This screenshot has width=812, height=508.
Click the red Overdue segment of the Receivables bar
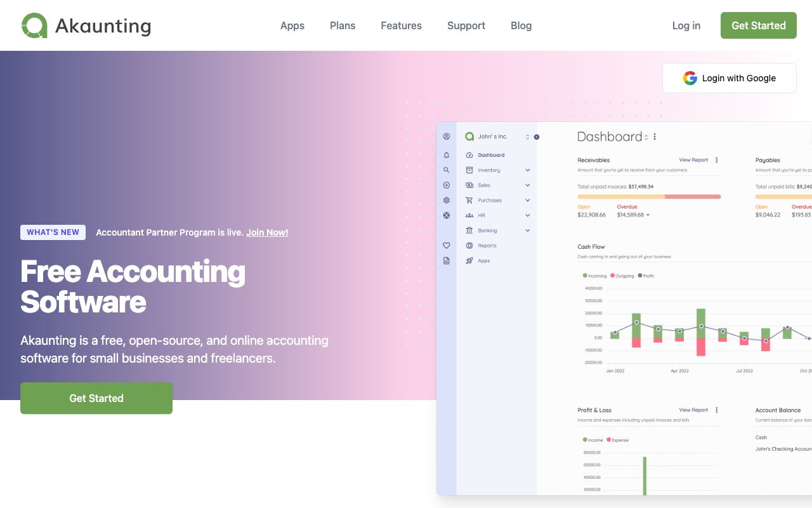[x=693, y=197]
